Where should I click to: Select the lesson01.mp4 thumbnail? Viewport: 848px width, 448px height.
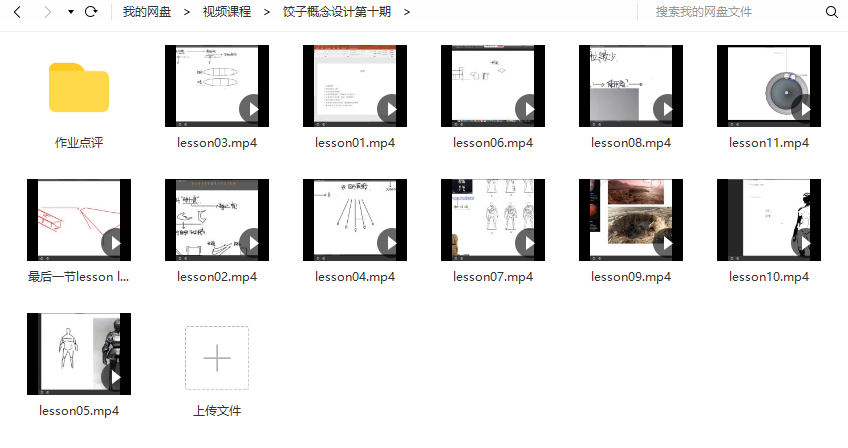(354, 86)
